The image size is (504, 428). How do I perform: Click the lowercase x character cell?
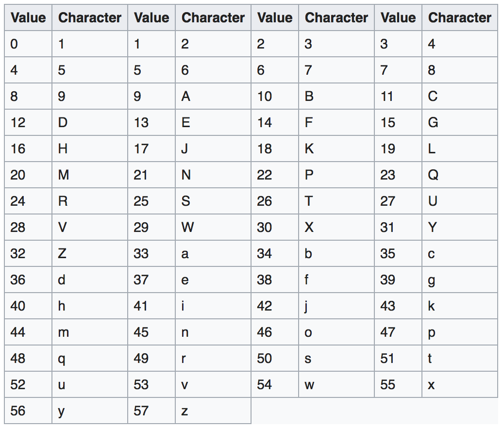(460, 385)
